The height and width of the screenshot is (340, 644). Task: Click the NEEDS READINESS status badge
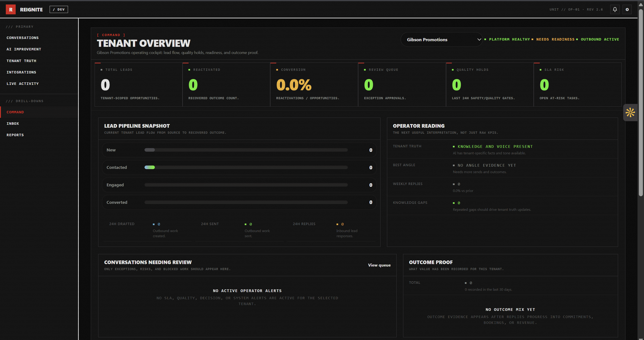(553, 39)
